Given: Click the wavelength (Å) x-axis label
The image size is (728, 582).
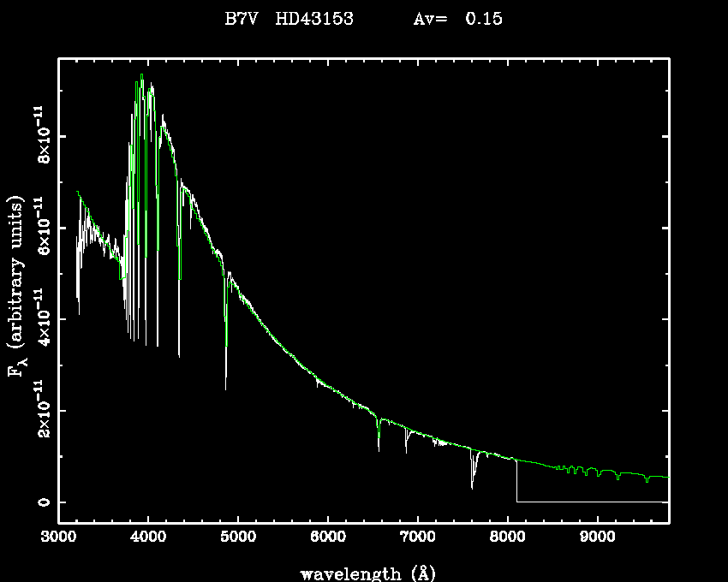Looking at the screenshot, I should tap(361, 573).
